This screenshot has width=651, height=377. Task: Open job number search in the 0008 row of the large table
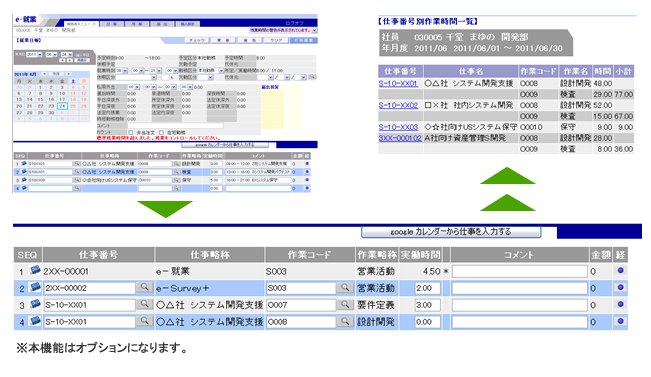click(144, 321)
